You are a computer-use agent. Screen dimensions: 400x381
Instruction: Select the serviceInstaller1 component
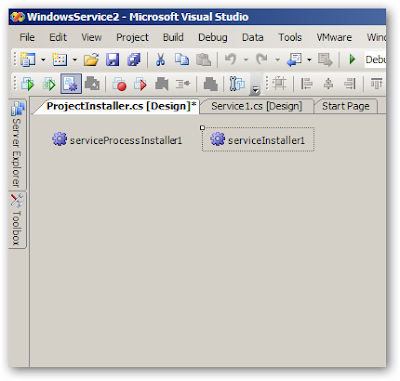coord(258,140)
